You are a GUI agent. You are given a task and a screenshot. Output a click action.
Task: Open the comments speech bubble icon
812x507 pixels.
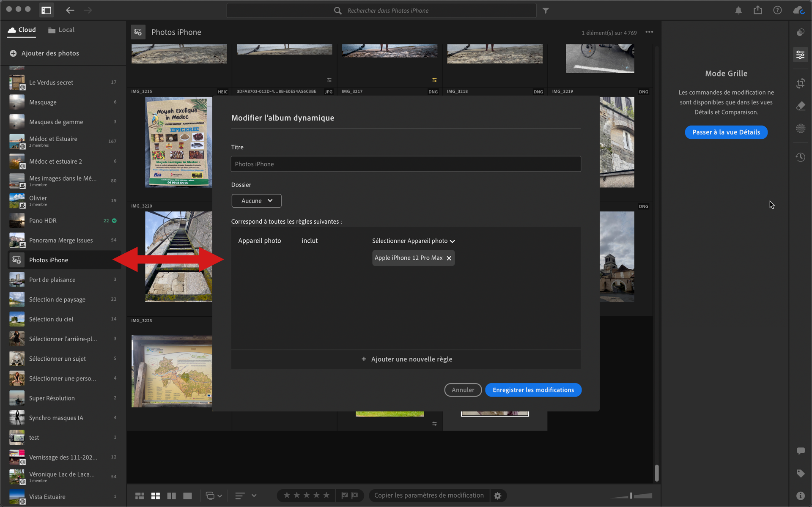click(801, 451)
